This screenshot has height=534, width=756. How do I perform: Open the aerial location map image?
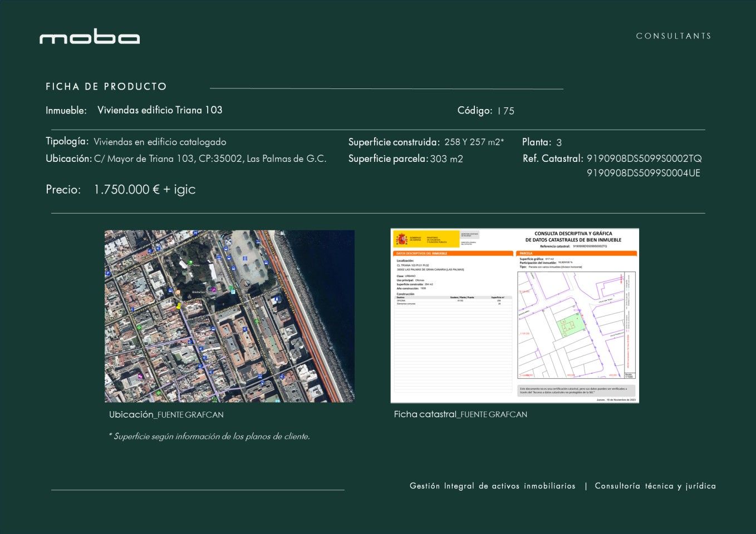(229, 316)
